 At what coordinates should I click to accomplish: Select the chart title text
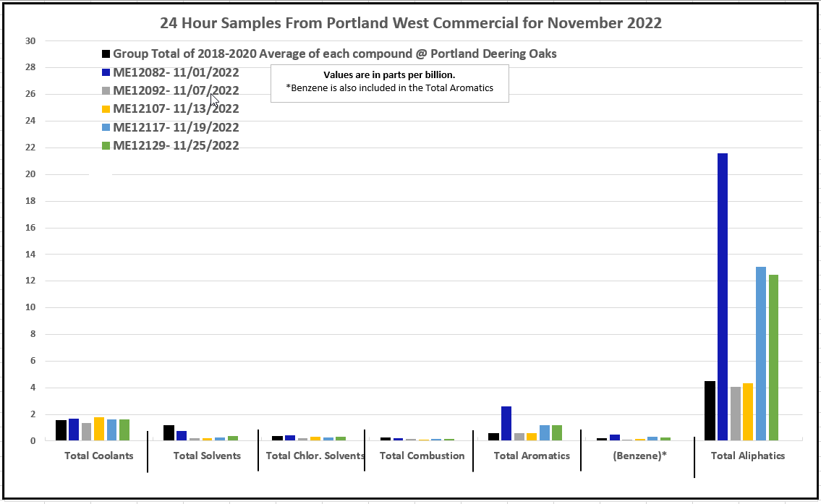pos(410,22)
